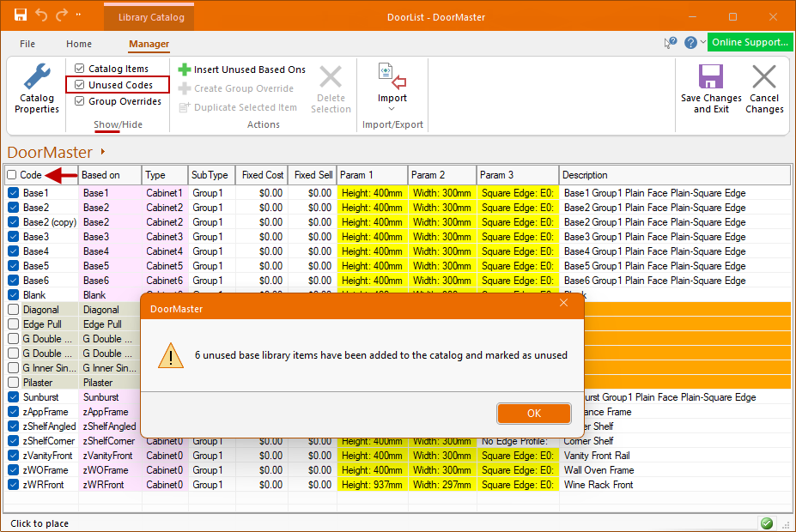
Task: Expand the DoorMaster catalog arrow
Action: pyautogui.click(x=103, y=152)
